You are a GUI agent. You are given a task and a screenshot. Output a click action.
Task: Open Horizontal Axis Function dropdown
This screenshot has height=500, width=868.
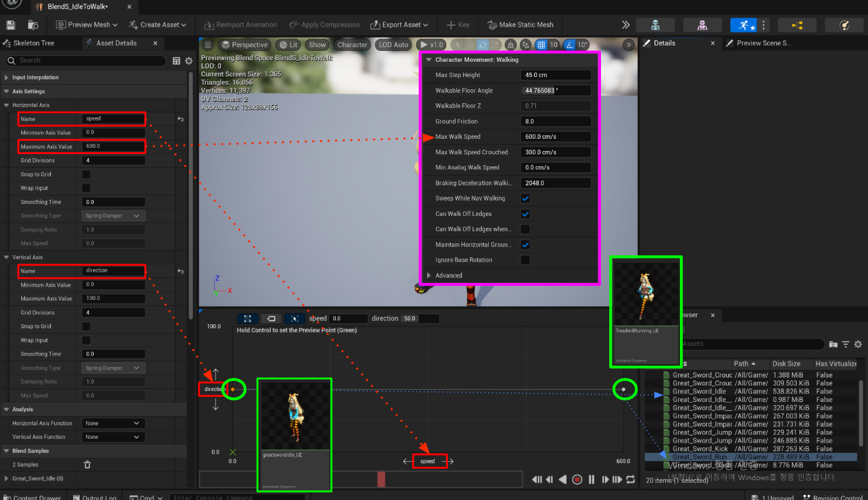point(113,424)
